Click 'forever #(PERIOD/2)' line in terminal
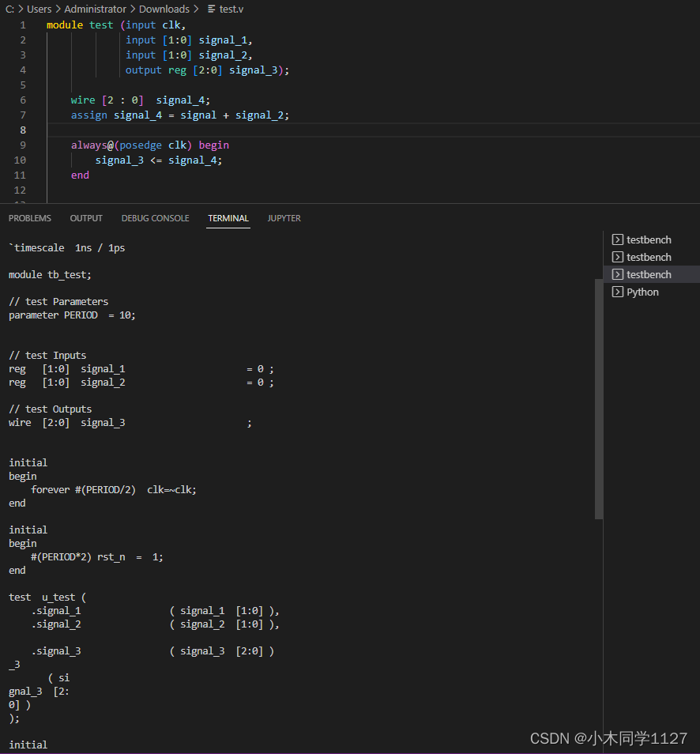700x754 pixels. [114, 489]
